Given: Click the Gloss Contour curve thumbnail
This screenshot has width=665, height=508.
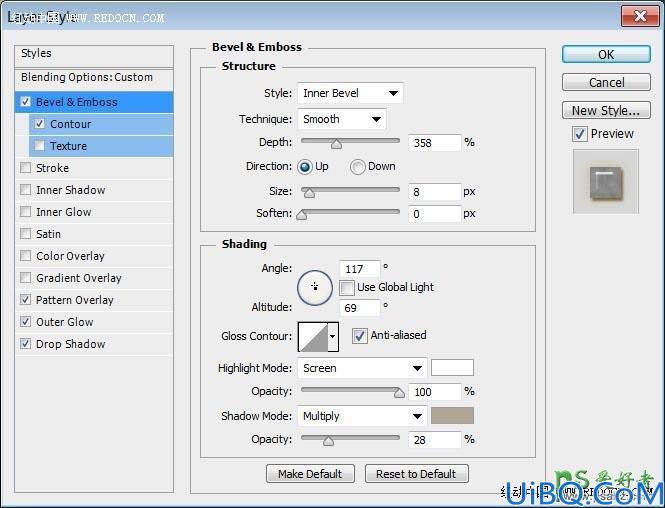Looking at the screenshot, I should click(x=313, y=337).
